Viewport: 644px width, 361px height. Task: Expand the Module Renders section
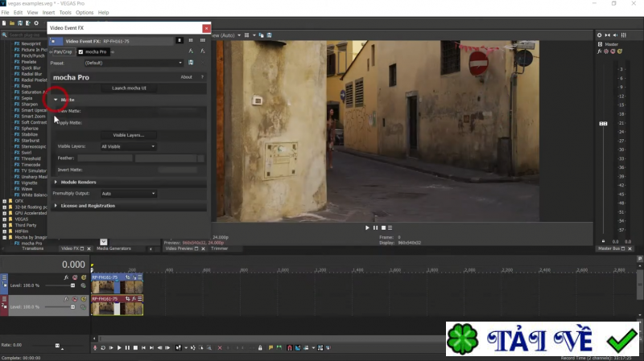(56, 183)
